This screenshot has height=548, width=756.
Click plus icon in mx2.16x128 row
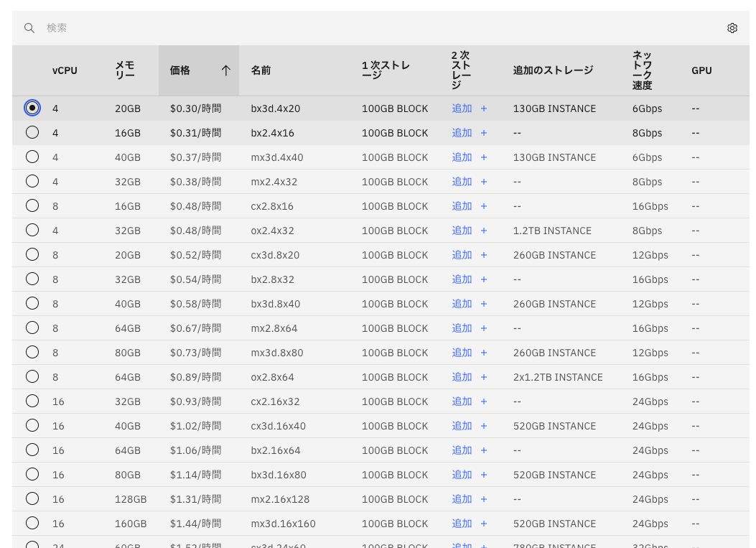[484, 499]
